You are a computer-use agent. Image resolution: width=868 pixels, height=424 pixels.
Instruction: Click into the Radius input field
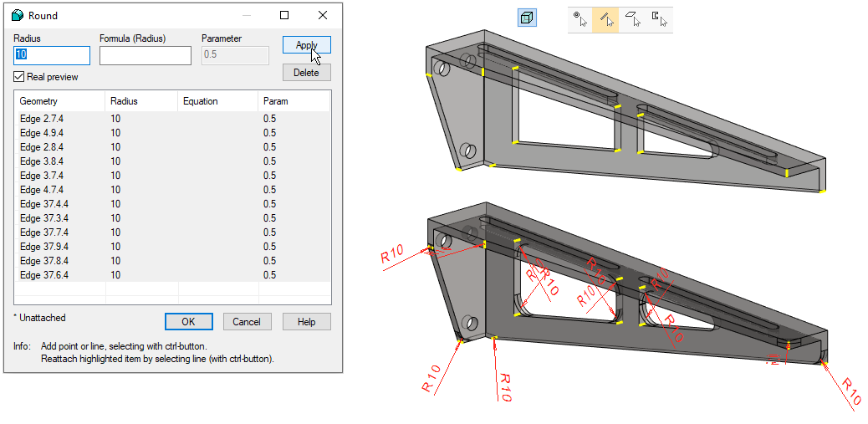[x=52, y=55]
